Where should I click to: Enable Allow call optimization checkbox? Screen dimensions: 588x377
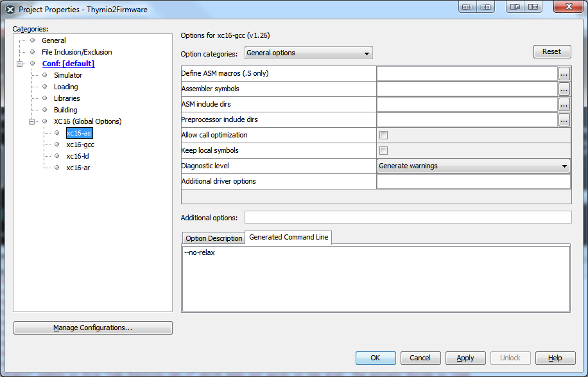pyautogui.click(x=383, y=136)
